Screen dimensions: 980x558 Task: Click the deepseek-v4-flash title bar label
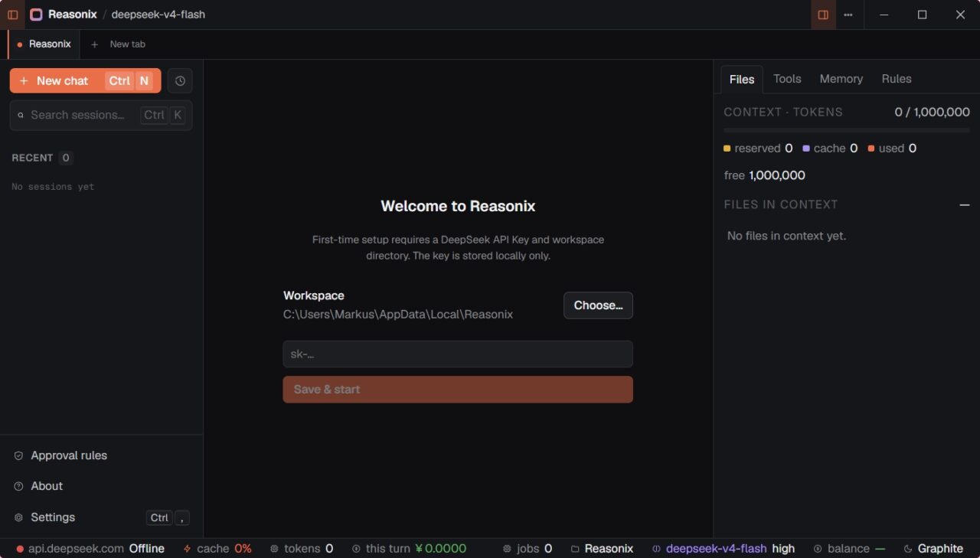[x=158, y=15]
